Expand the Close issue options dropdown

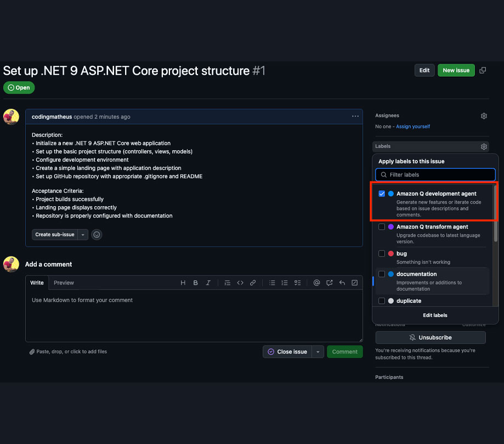318,352
